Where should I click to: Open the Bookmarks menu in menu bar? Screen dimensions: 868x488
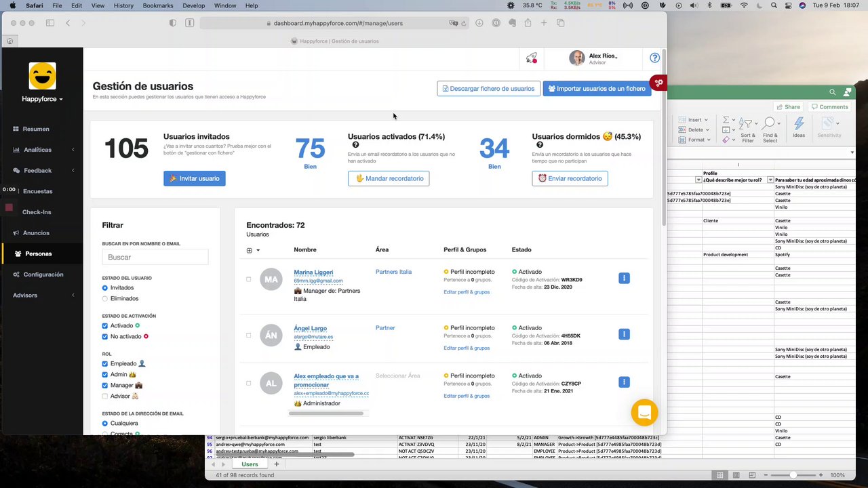click(158, 5)
